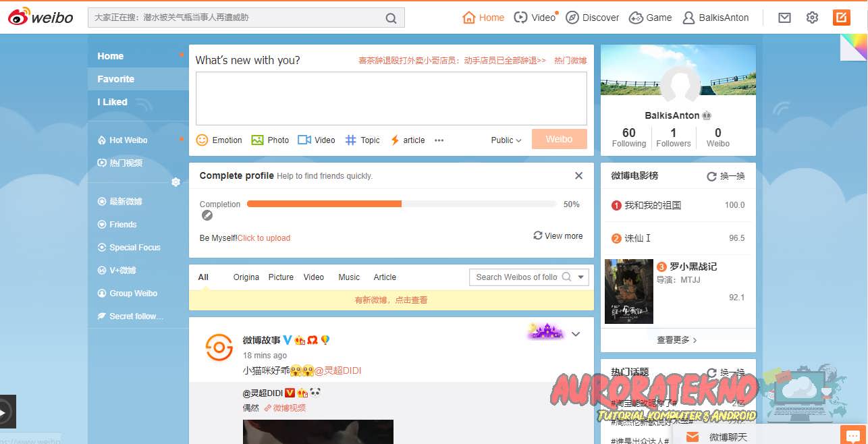This screenshot has width=868, height=444.
Task: Switch to the All feed tab
Action: tap(203, 277)
